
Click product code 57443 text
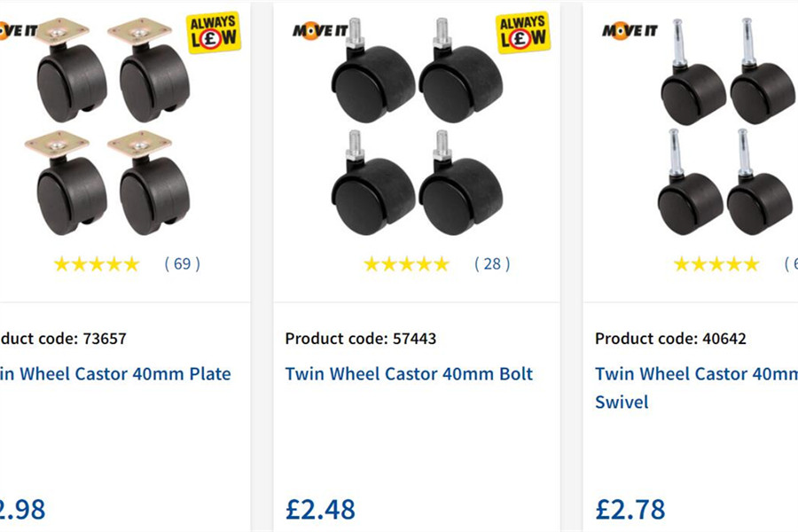361,338
